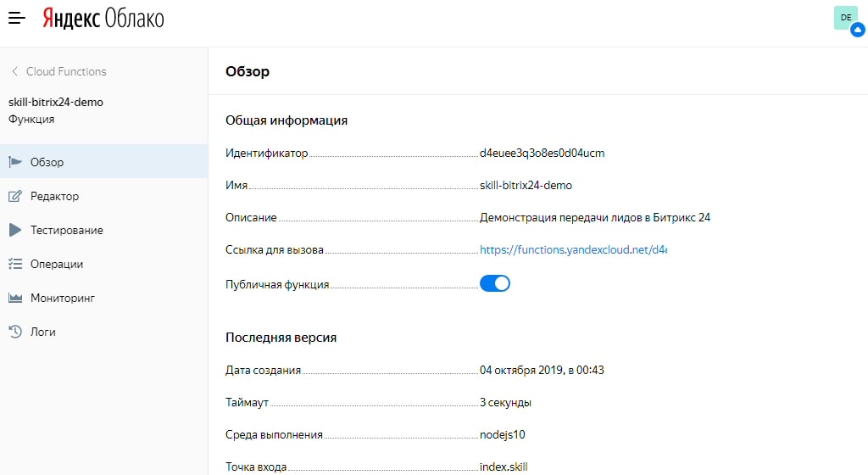Show the Логи page
Screen dimensions: 868x475
pos(42,332)
